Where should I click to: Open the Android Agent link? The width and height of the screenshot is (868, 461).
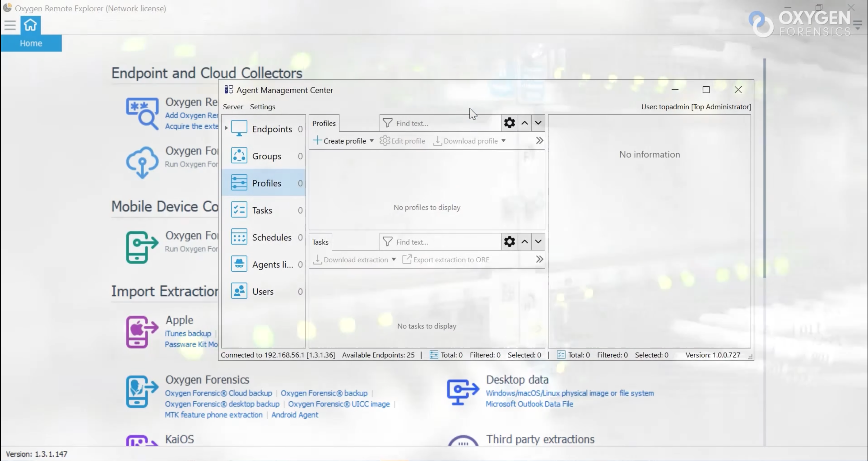(295, 415)
